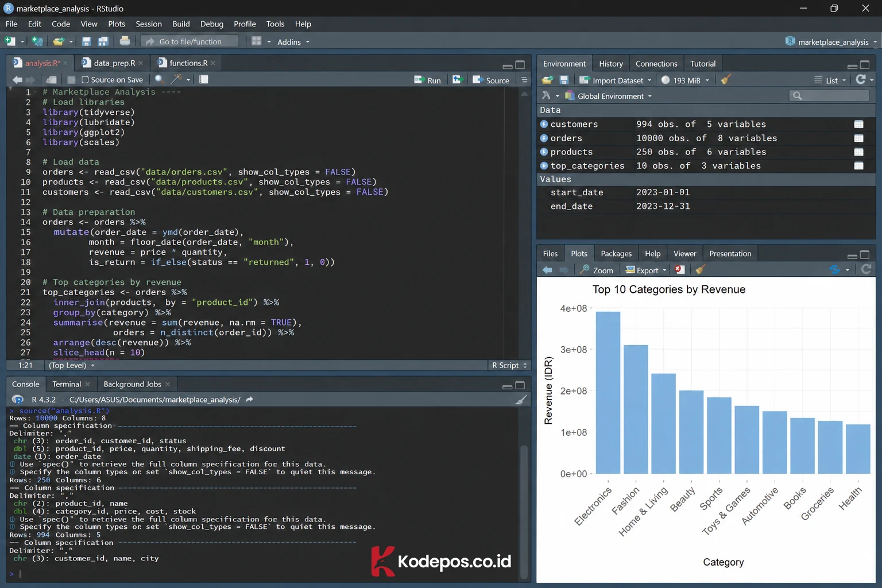Go back to previous source location arrow
The width and height of the screenshot is (882, 588).
point(17,80)
